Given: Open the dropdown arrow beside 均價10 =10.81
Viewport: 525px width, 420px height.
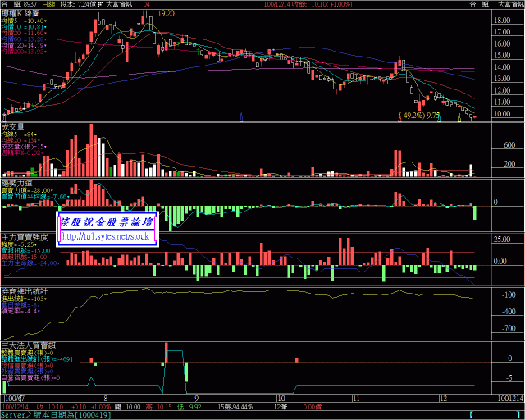Looking at the screenshot, I should (45, 27).
